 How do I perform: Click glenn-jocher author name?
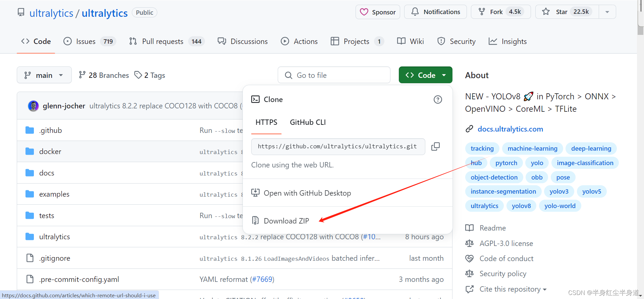(64, 106)
